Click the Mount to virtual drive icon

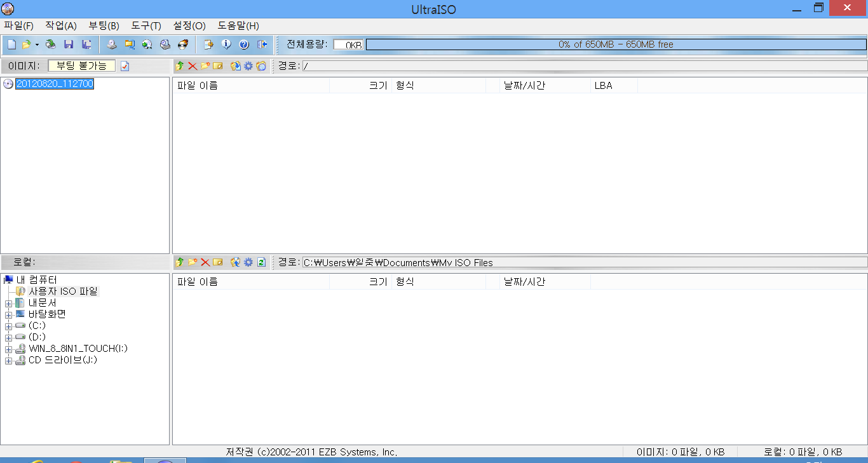165,44
